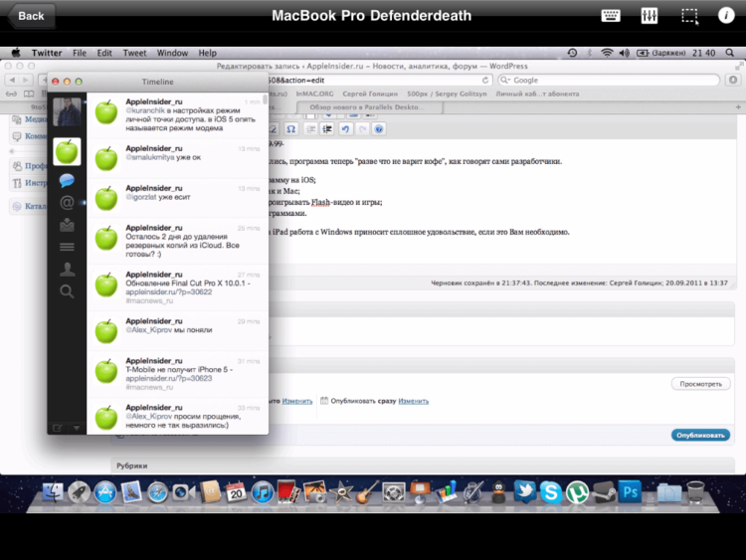Click @smalukmitya mention in tweet
Screen dimensions: 746x560
pos(150,157)
